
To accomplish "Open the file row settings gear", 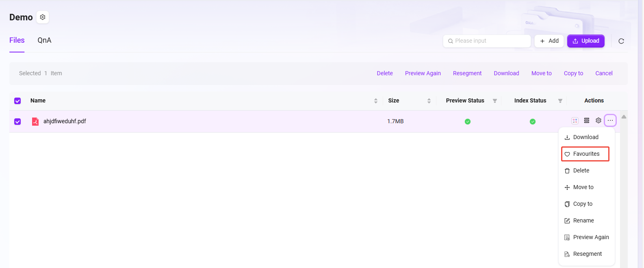I will [x=598, y=121].
